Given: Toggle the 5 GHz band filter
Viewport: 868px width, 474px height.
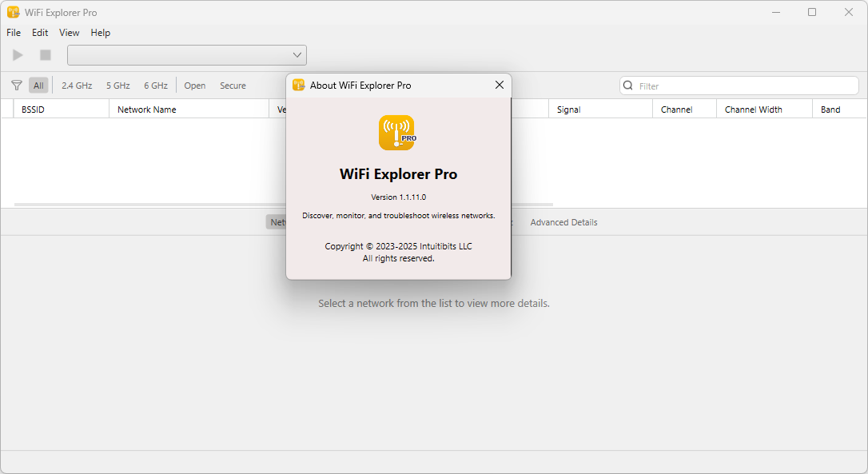Looking at the screenshot, I should (x=118, y=86).
